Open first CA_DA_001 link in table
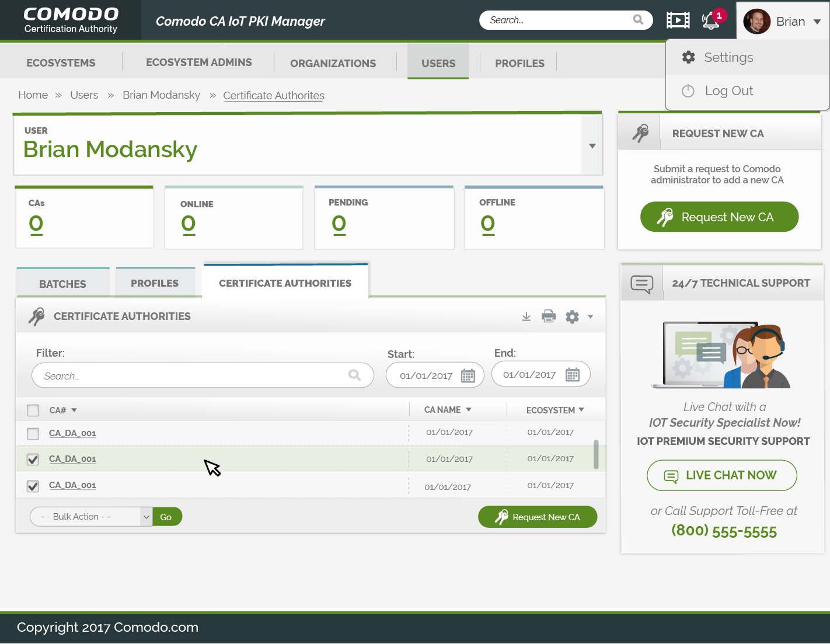The width and height of the screenshot is (830, 644). tap(72, 433)
